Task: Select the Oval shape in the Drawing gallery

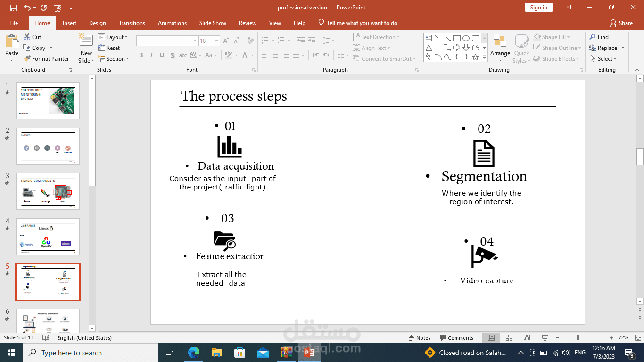Action: click(x=465, y=37)
